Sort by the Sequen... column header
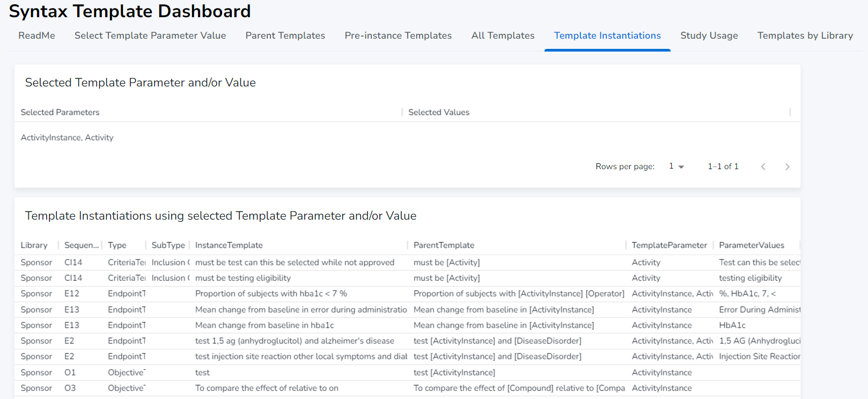868x399 pixels. tap(82, 245)
